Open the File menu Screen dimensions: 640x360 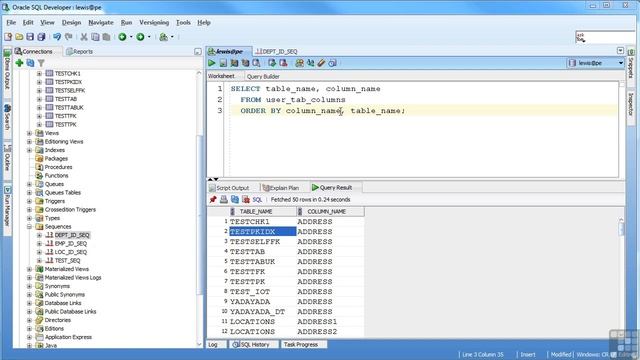pos(11,22)
